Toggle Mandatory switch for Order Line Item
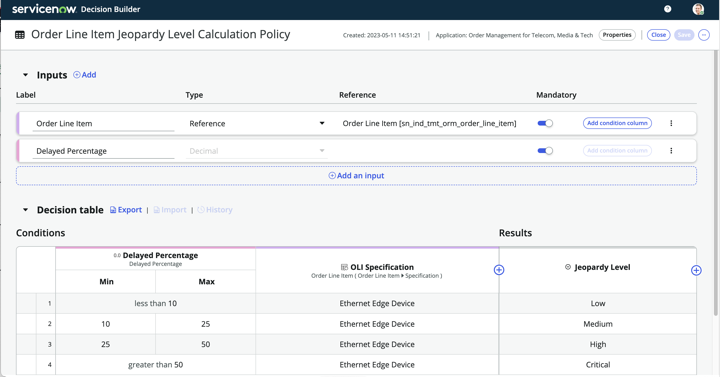The height and width of the screenshot is (377, 720). click(x=545, y=123)
